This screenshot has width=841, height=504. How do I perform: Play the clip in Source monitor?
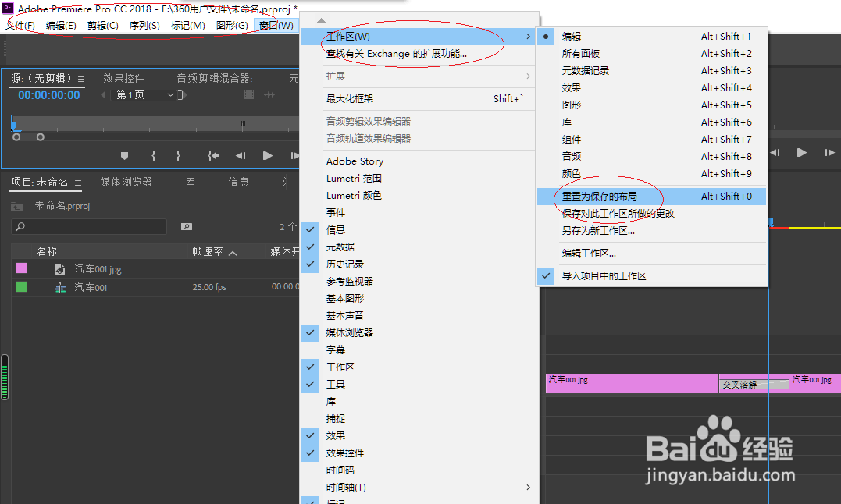pyautogui.click(x=267, y=156)
